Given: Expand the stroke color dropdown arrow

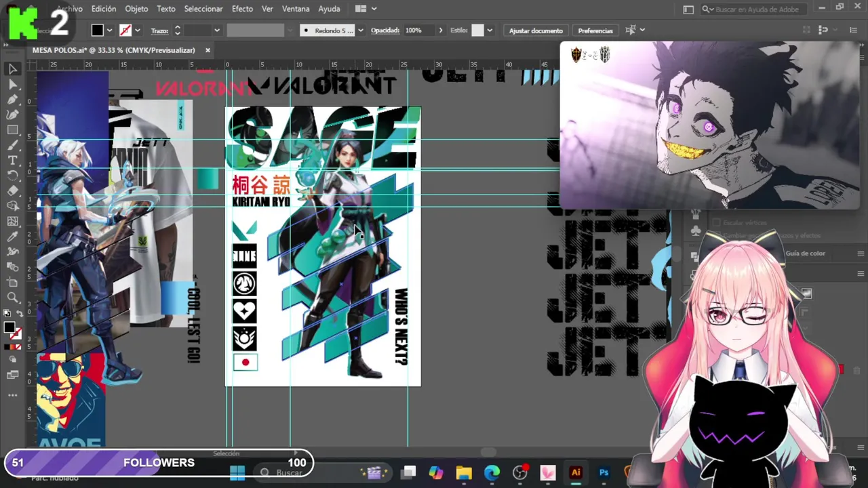Looking at the screenshot, I should click(x=137, y=30).
